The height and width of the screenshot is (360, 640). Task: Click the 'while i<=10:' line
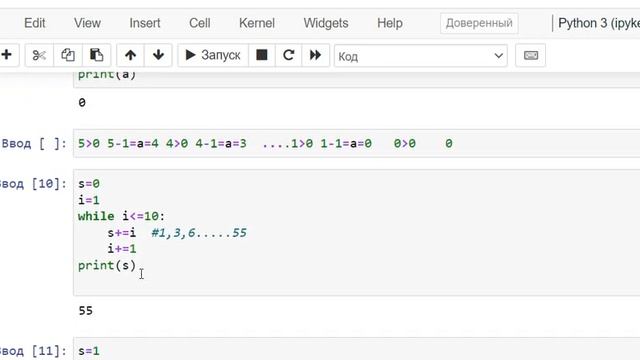[121, 216]
